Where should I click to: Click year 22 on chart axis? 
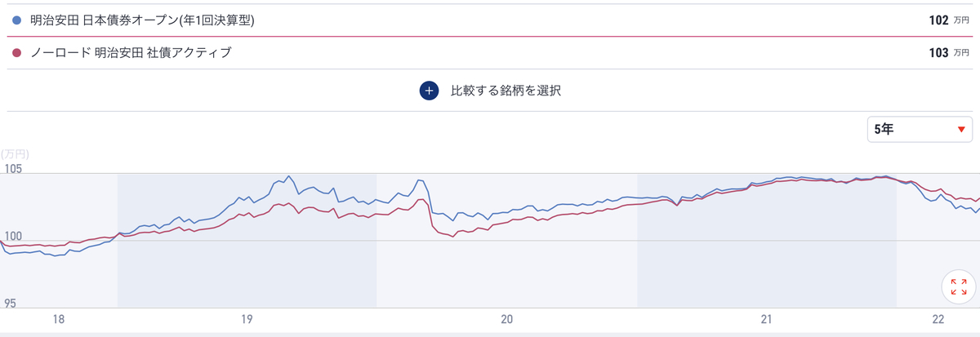pyautogui.click(x=938, y=318)
